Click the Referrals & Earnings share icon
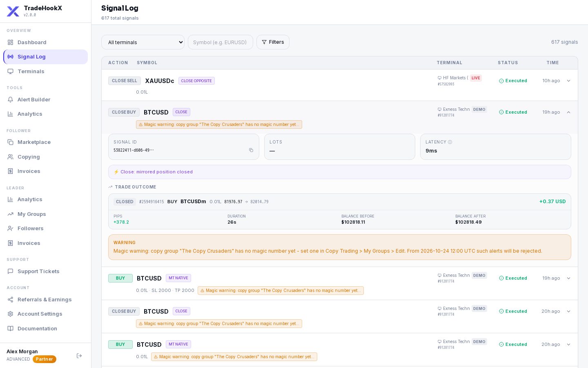The image size is (588, 368). [x=11, y=299]
